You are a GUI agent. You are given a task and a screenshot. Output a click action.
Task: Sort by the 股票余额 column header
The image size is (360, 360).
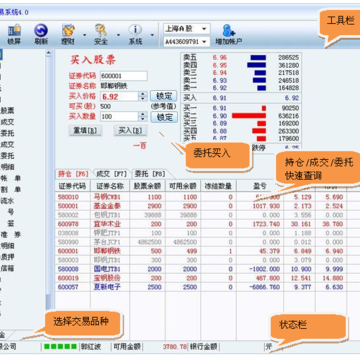click(x=148, y=186)
